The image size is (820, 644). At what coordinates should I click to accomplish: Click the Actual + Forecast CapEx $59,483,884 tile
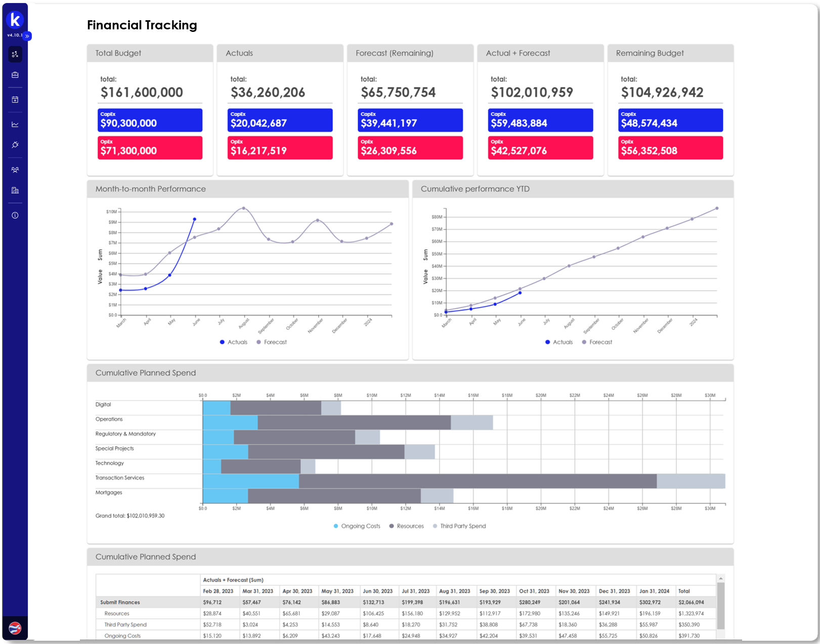[540, 120]
